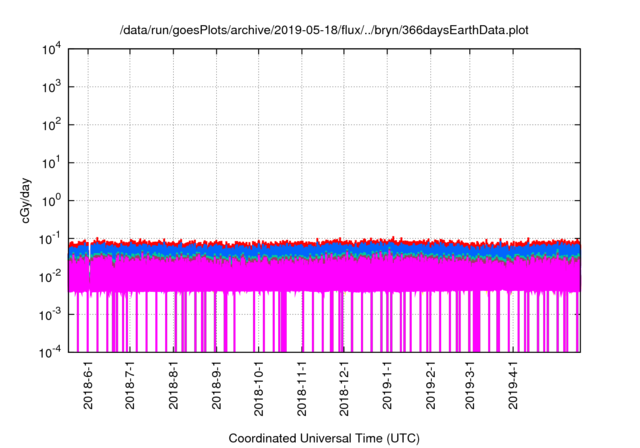This screenshot has width=640, height=448.
Task: Click the 2019-4-1 date label
Action: click(x=513, y=385)
